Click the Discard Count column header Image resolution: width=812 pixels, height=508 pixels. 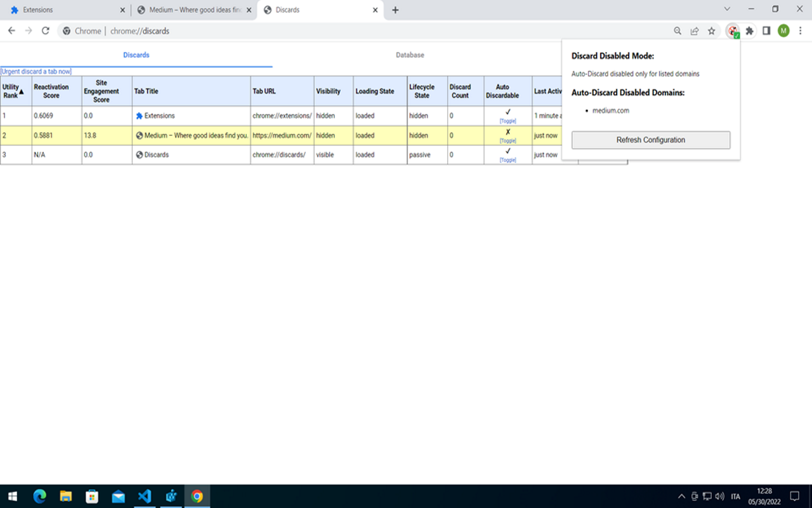click(x=465, y=91)
